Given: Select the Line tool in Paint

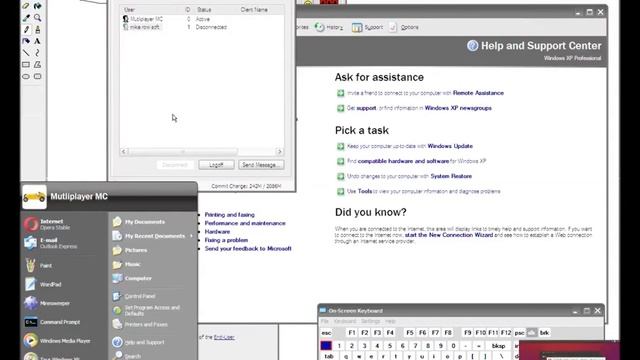Looking at the screenshot, I should tap(26, 53).
